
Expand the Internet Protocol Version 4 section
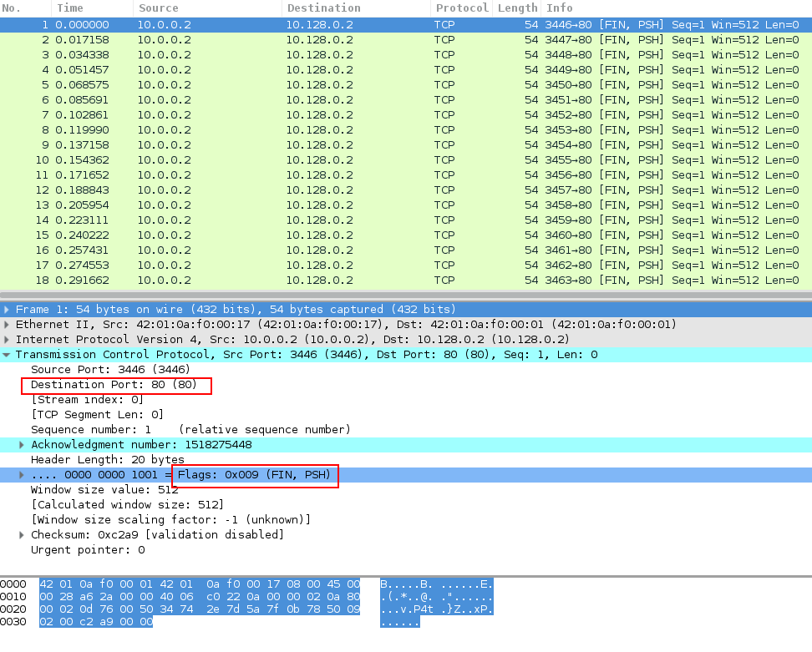[x=6, y=340]
